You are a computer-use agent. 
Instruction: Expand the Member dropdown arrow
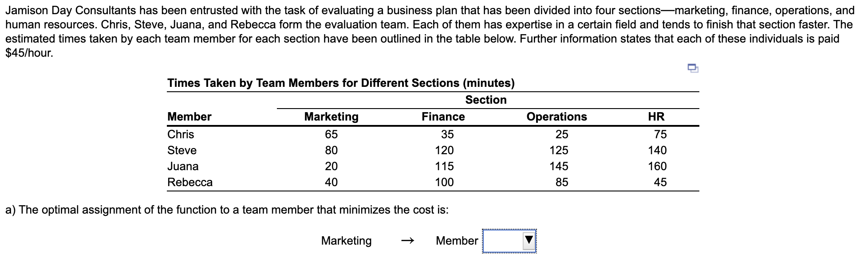[x=528, y=241]
